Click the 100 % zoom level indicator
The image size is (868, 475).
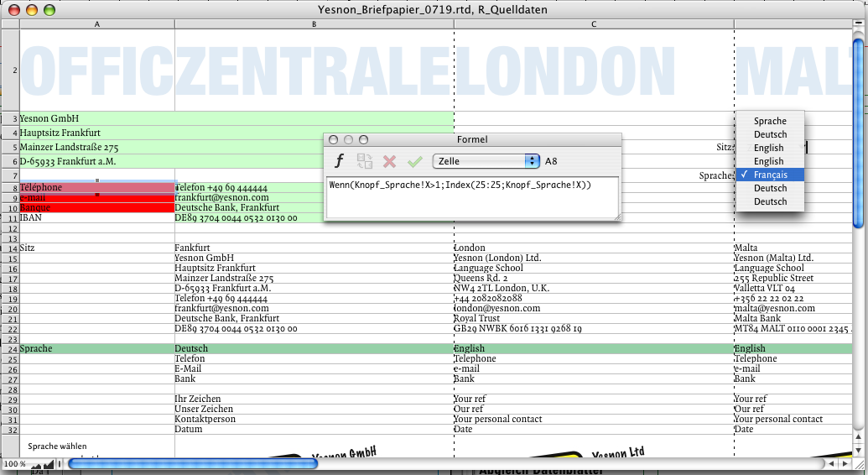[14, 463]
